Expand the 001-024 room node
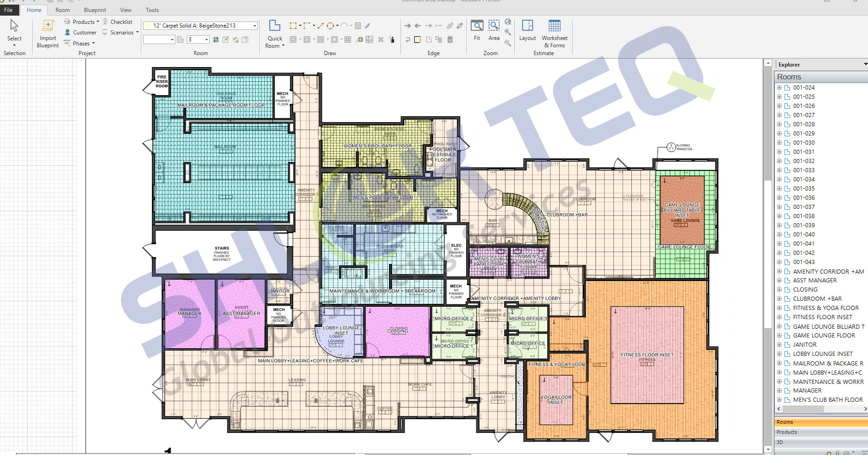The width and height of the screenshot is (868, 455). 779,88
